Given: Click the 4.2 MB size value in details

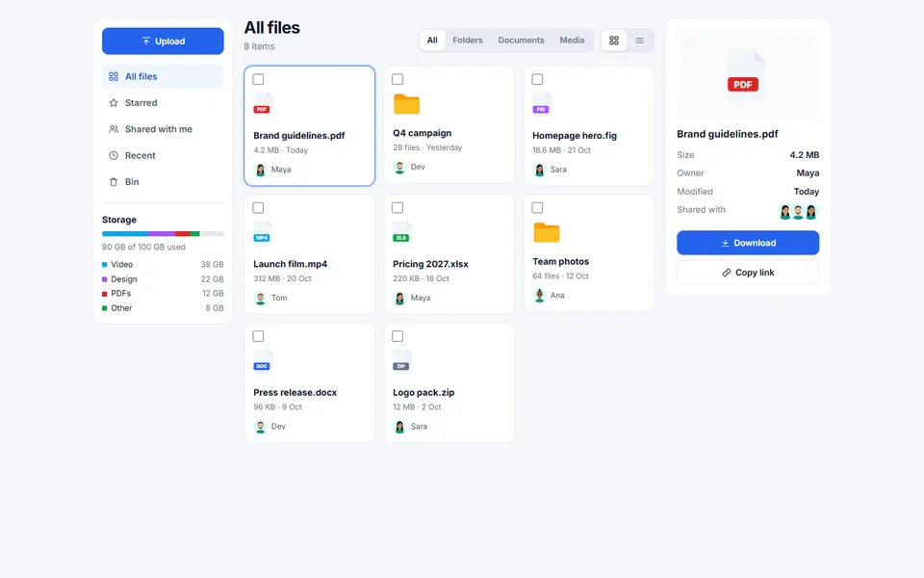Looking at the screenshot, I should 805,155.
